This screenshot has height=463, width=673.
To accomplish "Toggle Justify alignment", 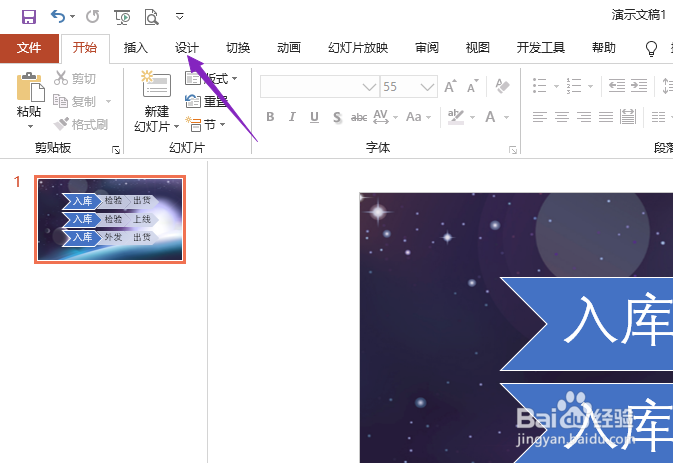I will click(606, 117).
